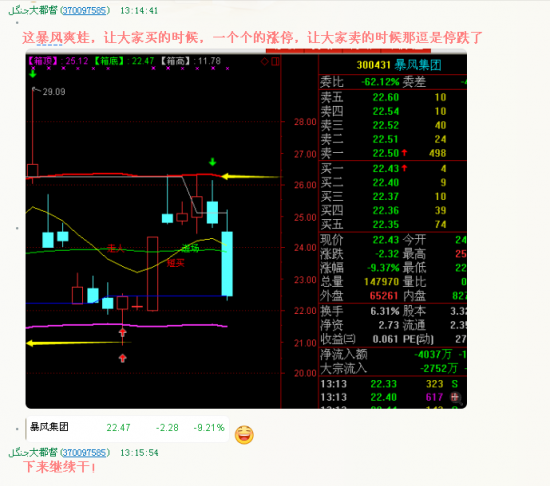Viewport: 550px width, 486px height.
Task: Open user ID link 370097585 at 13:14:41
Action: pos(85,11)
